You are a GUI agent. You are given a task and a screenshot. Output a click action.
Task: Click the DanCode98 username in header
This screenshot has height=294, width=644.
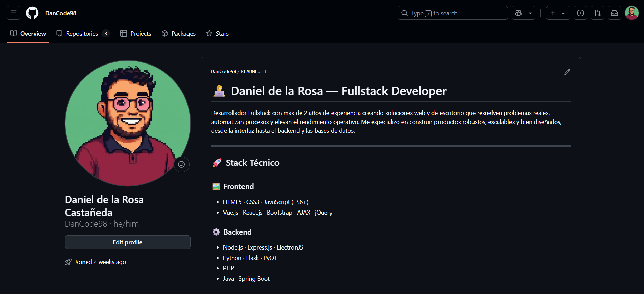[61, 13]
